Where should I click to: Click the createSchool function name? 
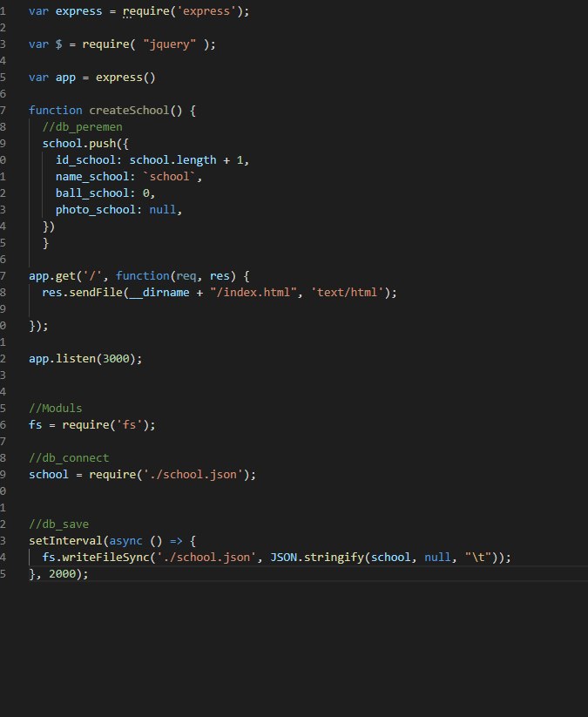coord(129,110)
